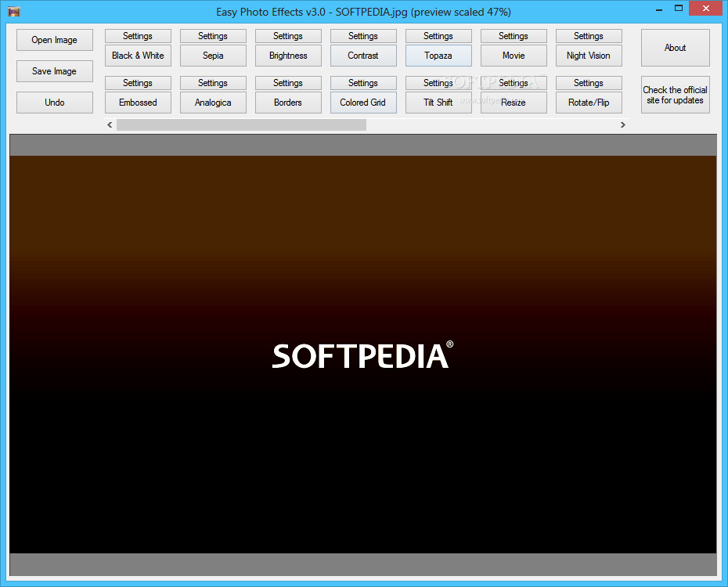Open Settings above Topaza
Viewport: 728px width, 587px height.
pos(438,36)
